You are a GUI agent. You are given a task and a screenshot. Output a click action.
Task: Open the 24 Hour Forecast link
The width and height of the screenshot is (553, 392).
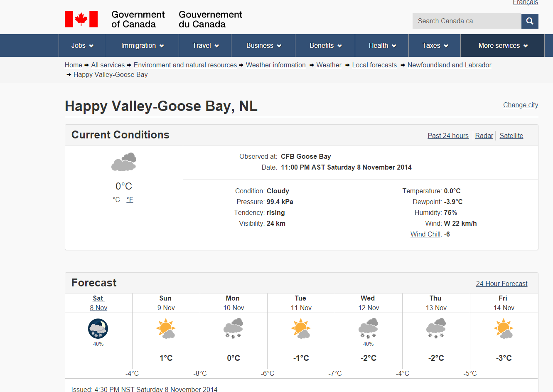pos(501,284)
